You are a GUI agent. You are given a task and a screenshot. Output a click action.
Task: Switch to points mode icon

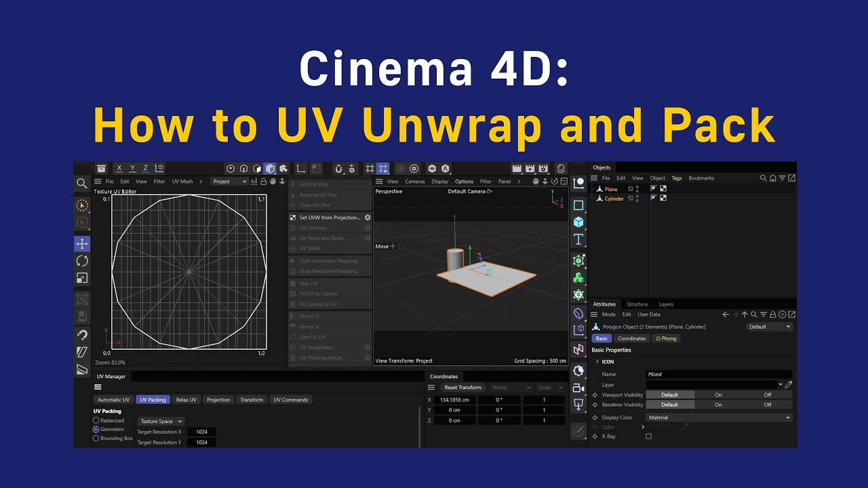point(231,169)
